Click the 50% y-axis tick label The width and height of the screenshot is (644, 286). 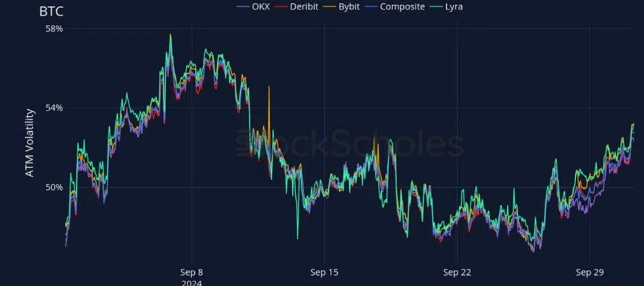54,188
